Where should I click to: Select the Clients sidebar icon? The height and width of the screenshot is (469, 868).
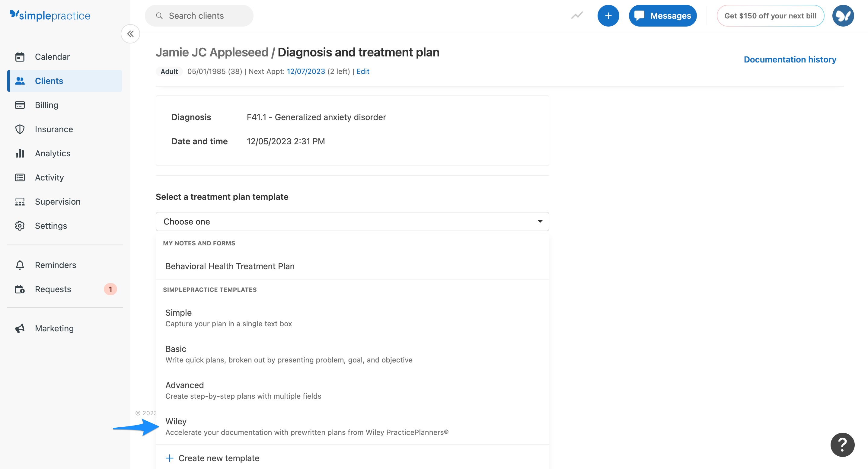(20, 81)
